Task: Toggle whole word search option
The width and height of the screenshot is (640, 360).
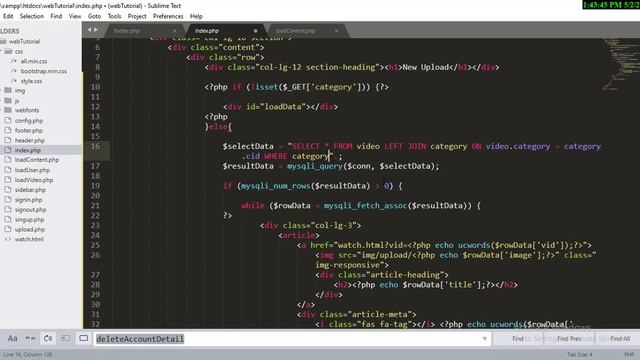Action: coord(30,338)
